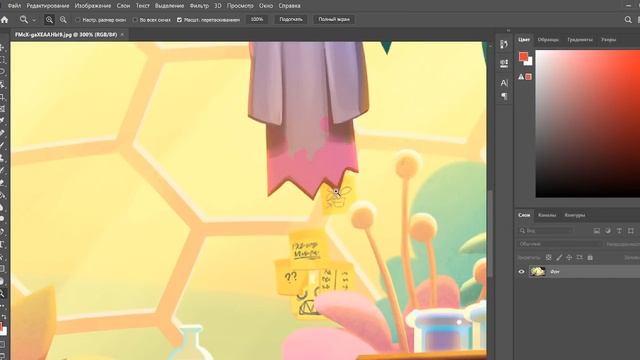Select the Rectangular Marquee tool

pos(2,60)
